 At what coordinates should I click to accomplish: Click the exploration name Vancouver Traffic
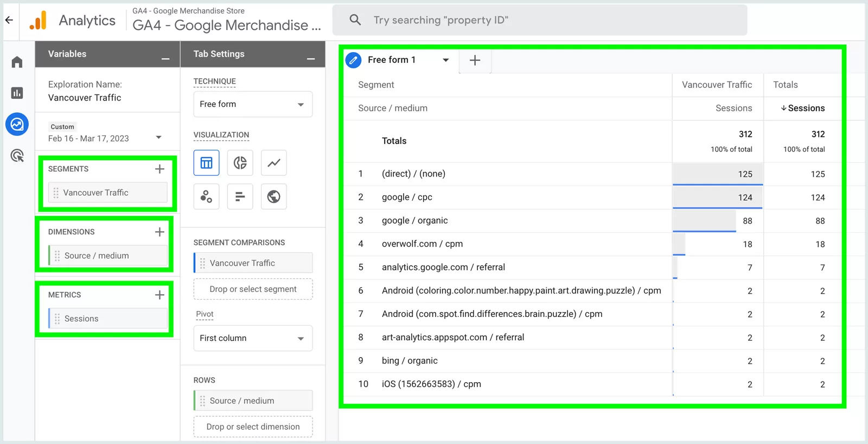point(85,98)
